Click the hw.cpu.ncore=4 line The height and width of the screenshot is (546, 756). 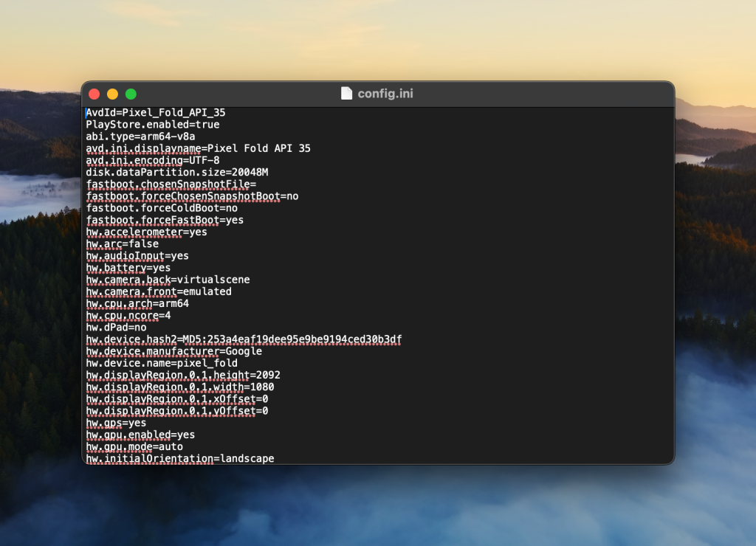click(128, 315)
